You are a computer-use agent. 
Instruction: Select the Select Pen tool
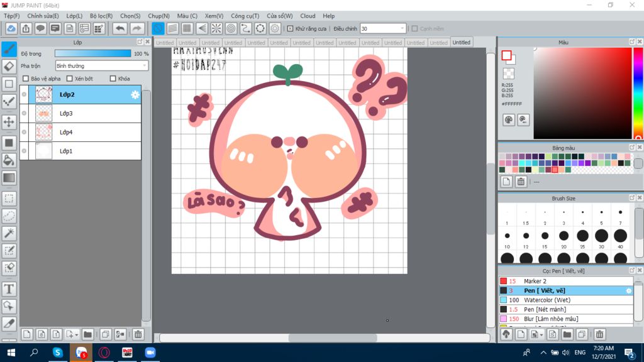click(x=9, y=251)
